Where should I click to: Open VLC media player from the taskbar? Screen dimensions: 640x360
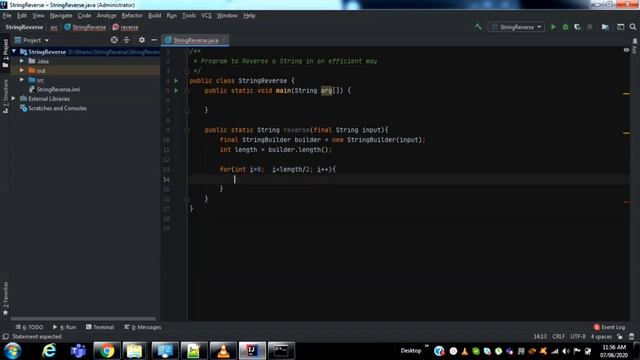pos(223,351)
